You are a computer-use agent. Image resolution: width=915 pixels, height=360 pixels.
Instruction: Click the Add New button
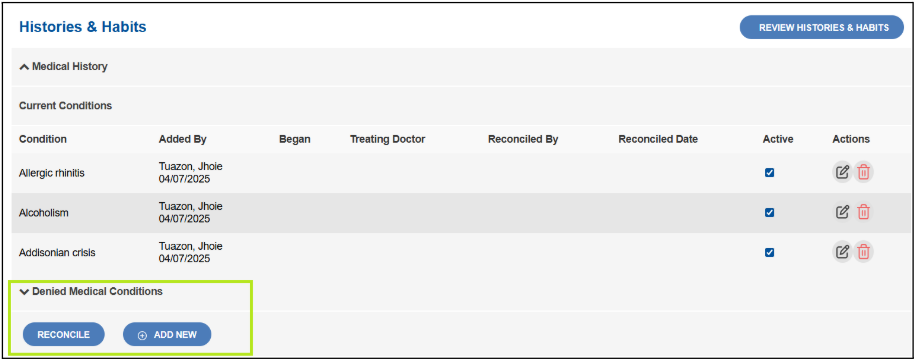[x=167, y=334]
